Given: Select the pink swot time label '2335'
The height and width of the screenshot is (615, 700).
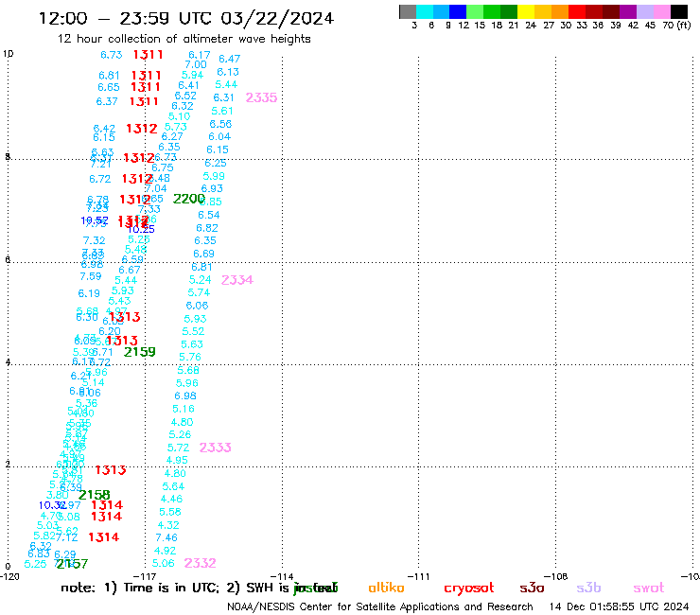Looking at the screenshot, I should pyautogui.click(x=262, y=97).
